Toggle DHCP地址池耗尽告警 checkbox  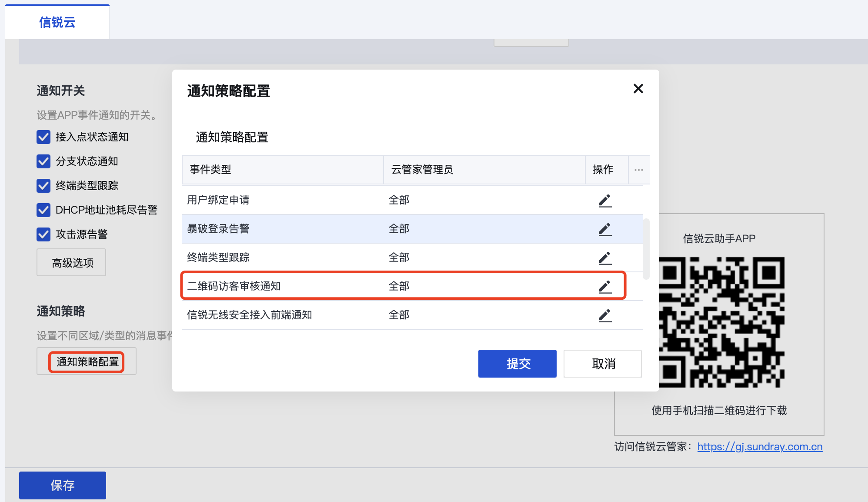click(43, 210)
